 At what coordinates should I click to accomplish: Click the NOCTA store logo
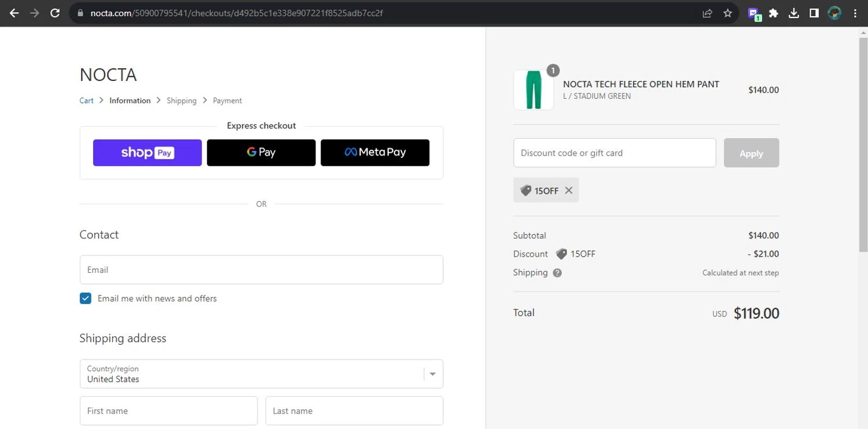pyautogui.click(x=108, y=75)
